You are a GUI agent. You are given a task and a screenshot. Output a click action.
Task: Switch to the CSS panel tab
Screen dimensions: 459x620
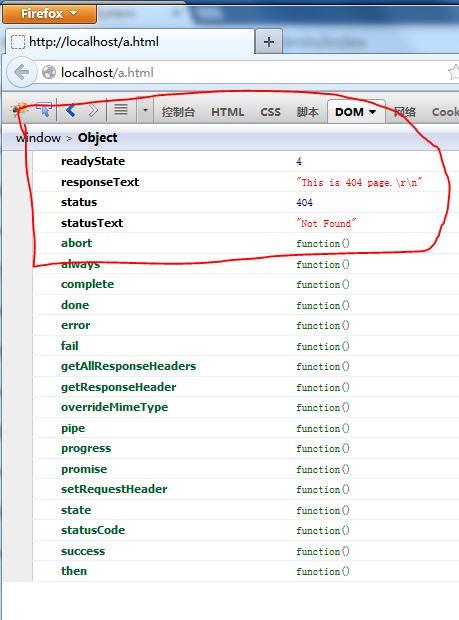pos(270,112)
